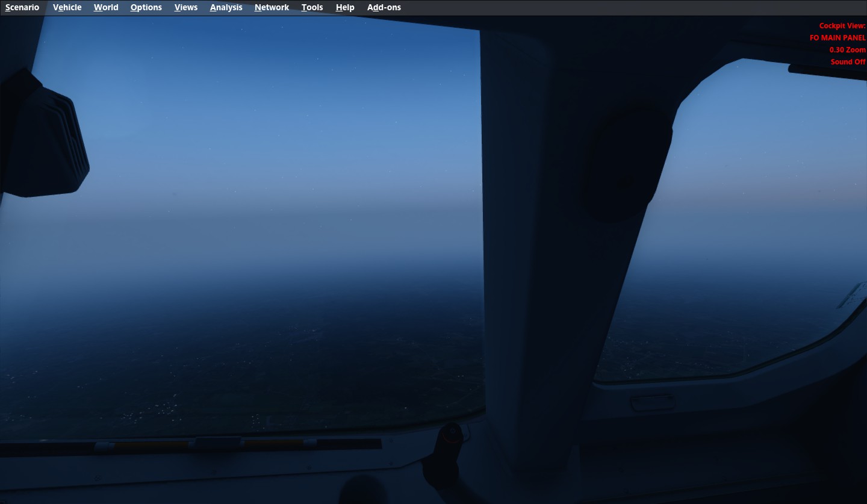
Task: Click the dark oval on the pillar
Action: coord(626,163)
